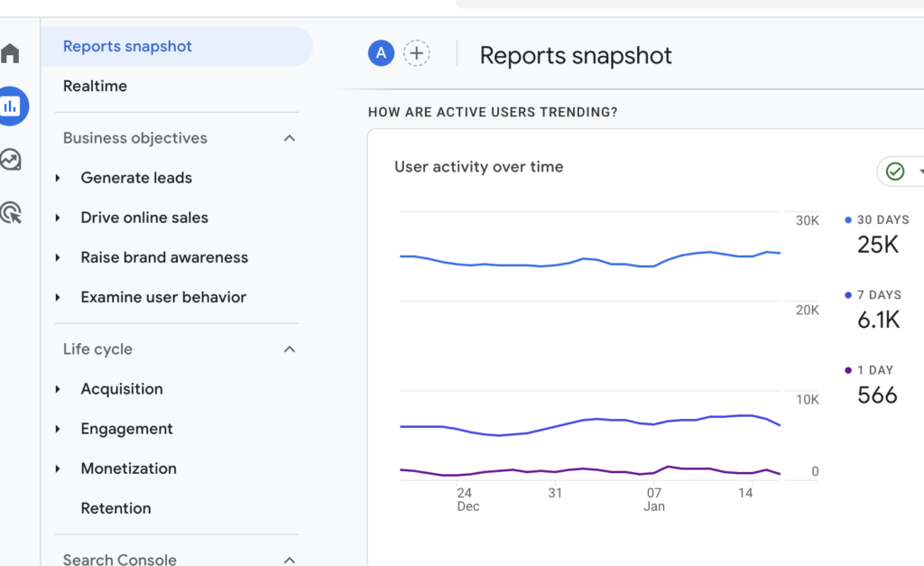Click the 25K active users value
Screen dimensions: 924x566
click(878, 245)
